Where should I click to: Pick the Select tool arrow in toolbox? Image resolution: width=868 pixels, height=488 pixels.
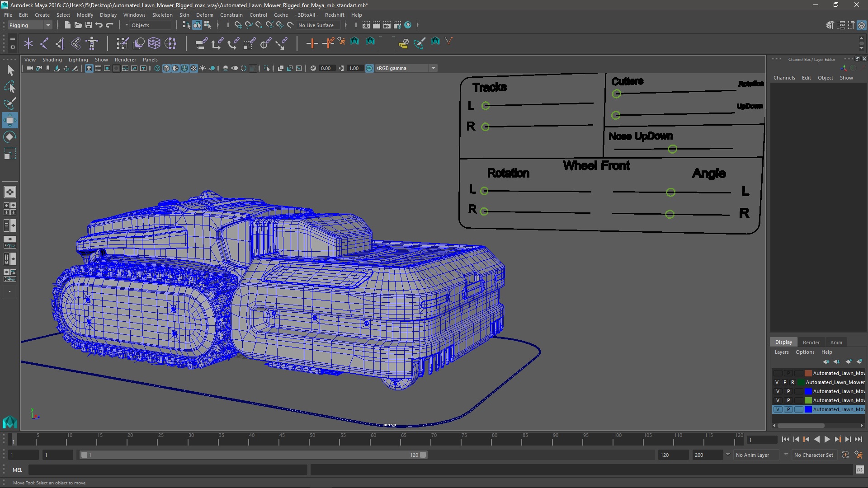tap(10, 70)
